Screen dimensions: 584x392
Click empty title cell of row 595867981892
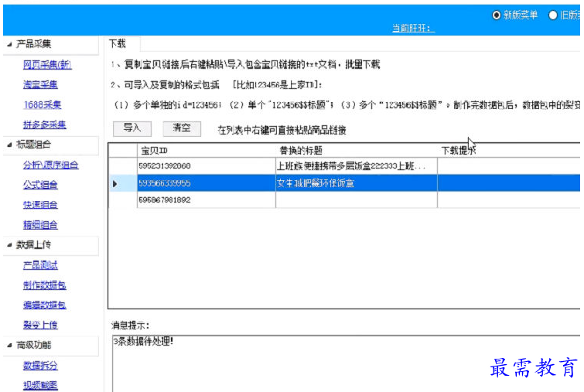click(x=357, y=200)
